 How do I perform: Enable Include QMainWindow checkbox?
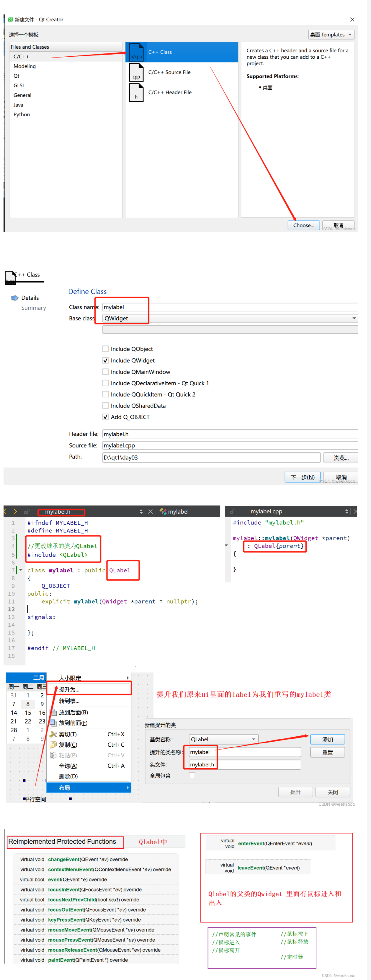point(105,372)
